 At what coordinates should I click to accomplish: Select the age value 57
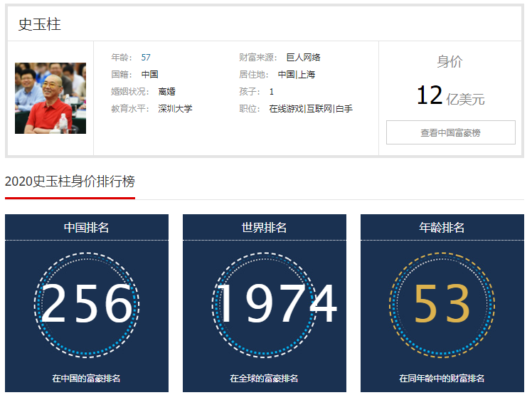[146, 58]
